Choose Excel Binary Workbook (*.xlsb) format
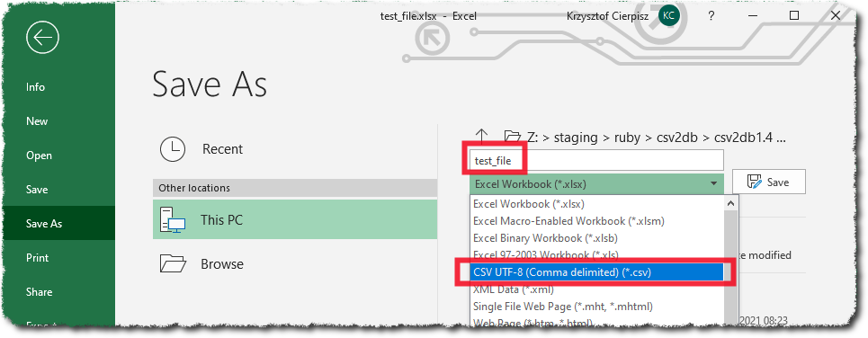 tap(545, 238)
